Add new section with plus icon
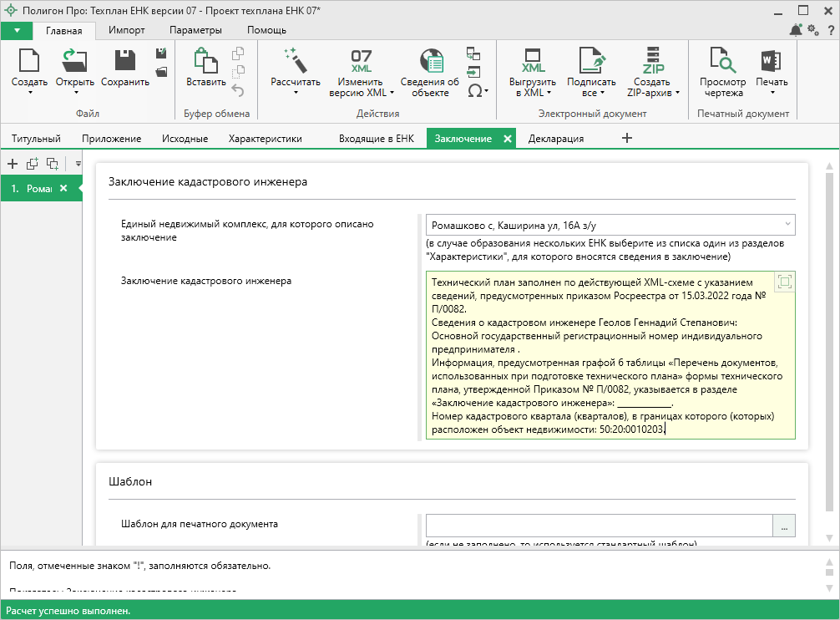840x620 pixels. 12,164
